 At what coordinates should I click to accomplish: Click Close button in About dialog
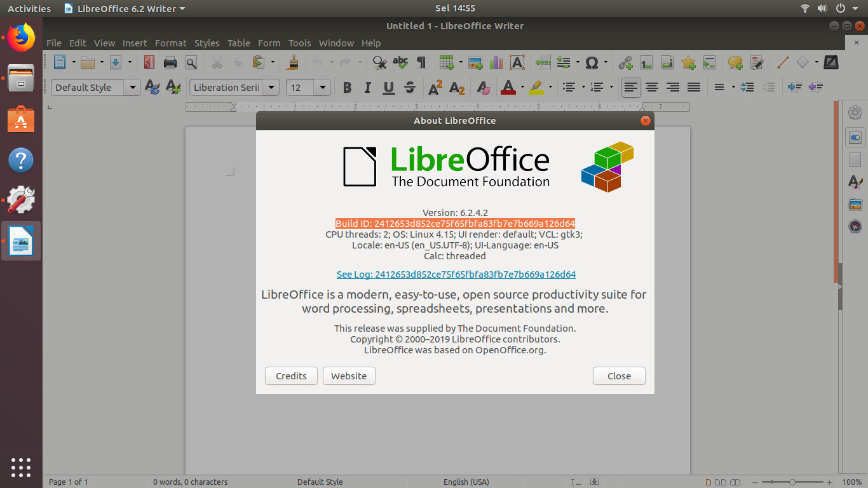click(619, 376)
